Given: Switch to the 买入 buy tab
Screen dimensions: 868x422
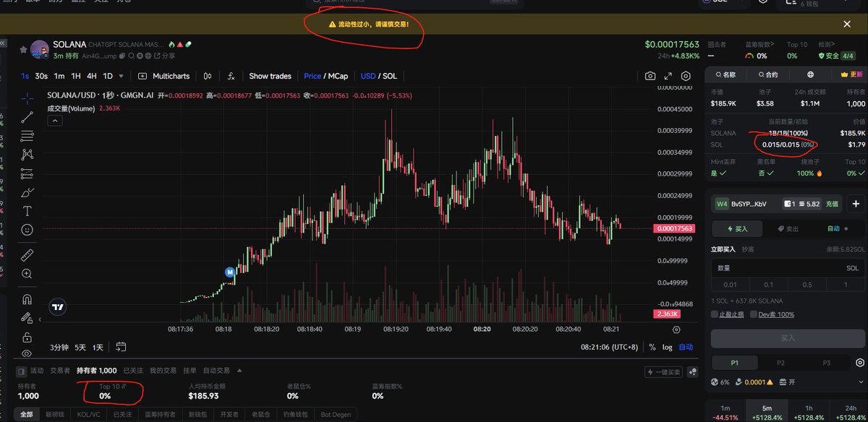Looking at the screenshot, I should [737, 228].
